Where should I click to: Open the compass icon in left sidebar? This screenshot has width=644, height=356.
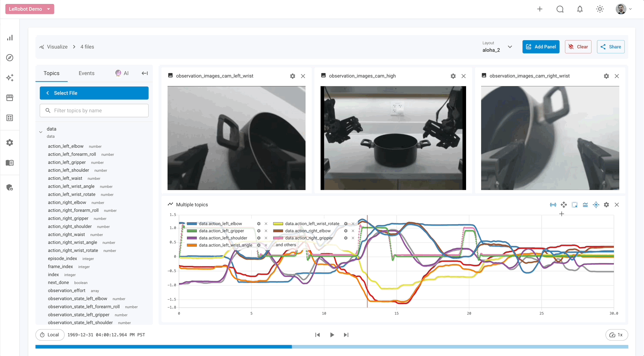[x=10, y=58]
